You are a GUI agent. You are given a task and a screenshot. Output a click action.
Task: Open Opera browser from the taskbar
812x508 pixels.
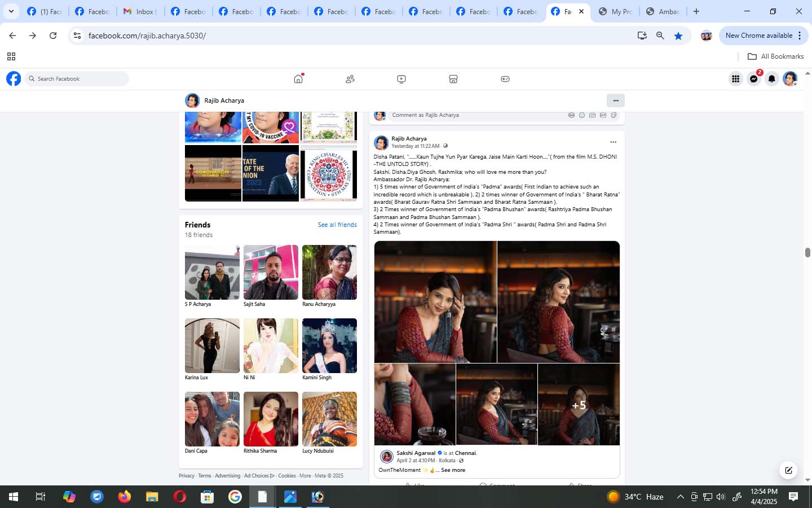pyautogui.click(x=180, y=497)
